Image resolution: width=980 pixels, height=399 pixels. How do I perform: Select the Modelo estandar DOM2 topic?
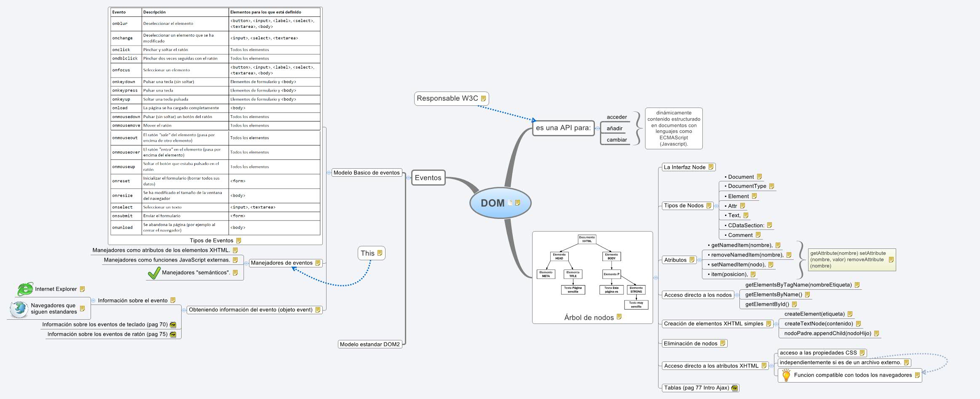coord(370,344)
